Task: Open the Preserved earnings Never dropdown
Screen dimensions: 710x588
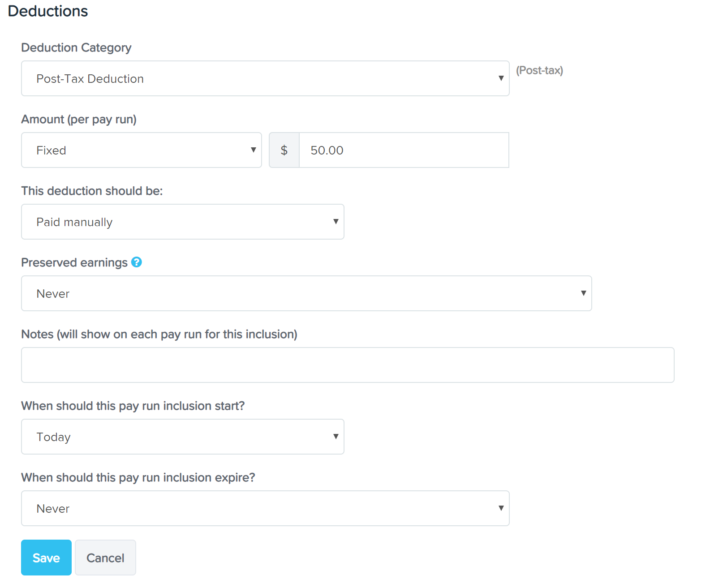Action: [306, 293]
